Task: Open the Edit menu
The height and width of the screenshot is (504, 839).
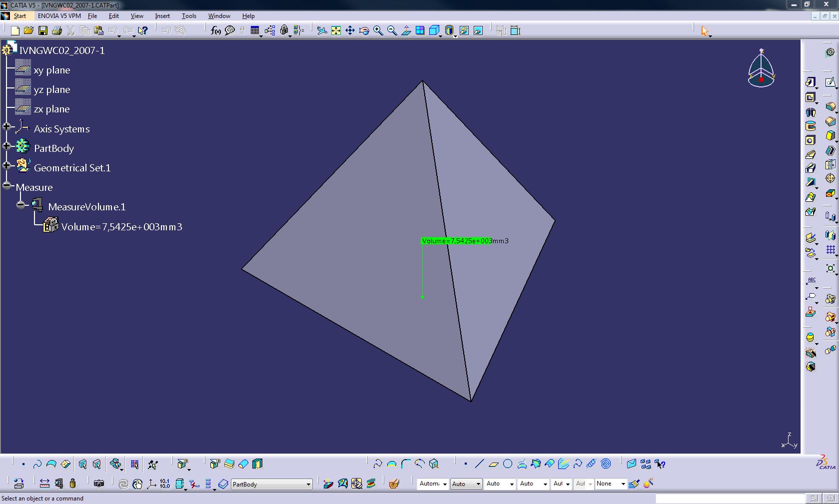Action: pyautogui.click(x=113, y=16)
